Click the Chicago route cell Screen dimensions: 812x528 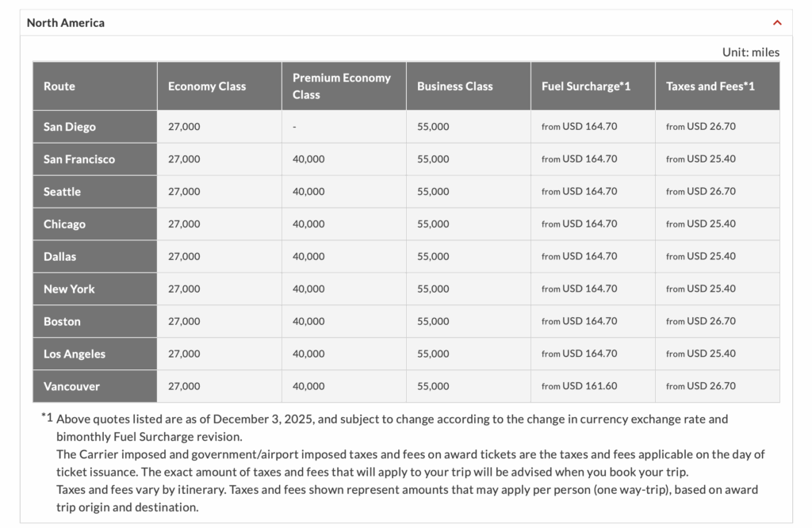(x=64, y=224)
